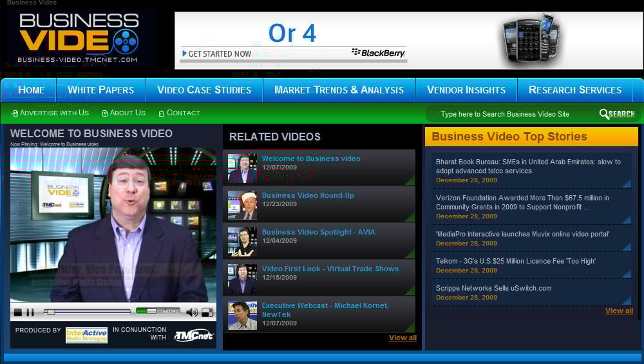Open the Home menu tab
644x364 pixels.
tap(31, 90)
